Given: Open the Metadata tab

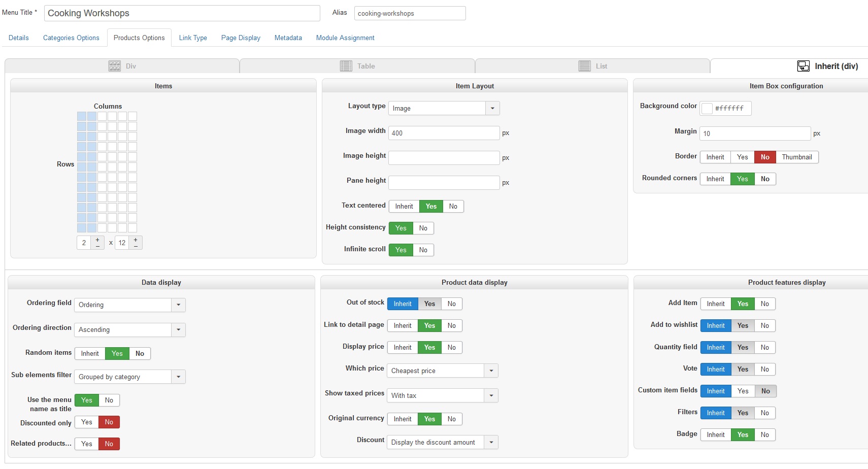Looking at the screenshot, I should click(288, 38).
